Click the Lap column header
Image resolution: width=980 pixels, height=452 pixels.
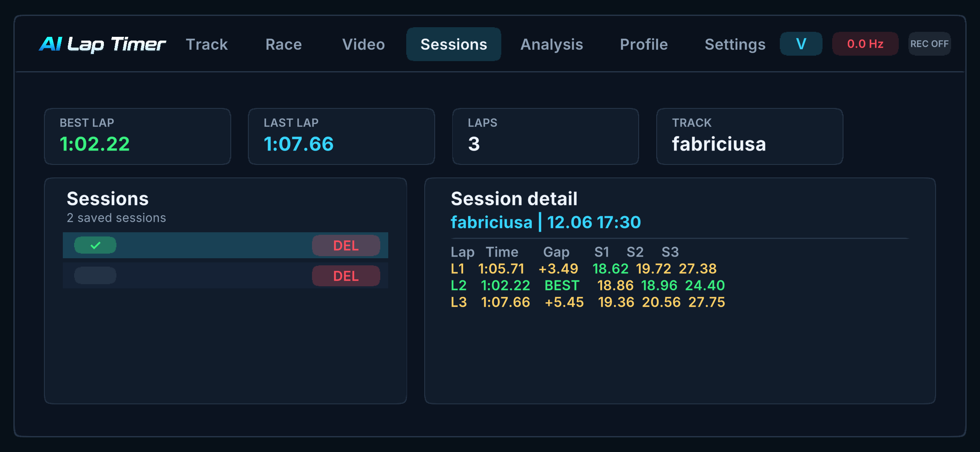462,252
